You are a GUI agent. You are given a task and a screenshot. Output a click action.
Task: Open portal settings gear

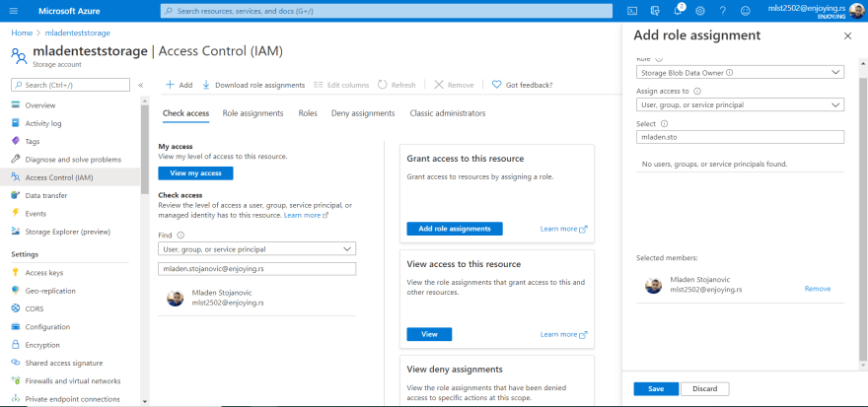click(699, 11)
